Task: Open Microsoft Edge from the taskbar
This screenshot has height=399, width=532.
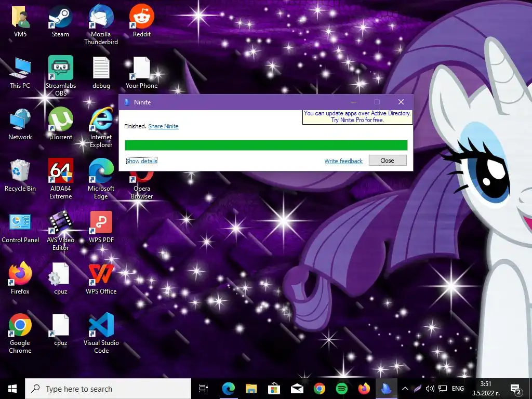Action: click(229, 389)
